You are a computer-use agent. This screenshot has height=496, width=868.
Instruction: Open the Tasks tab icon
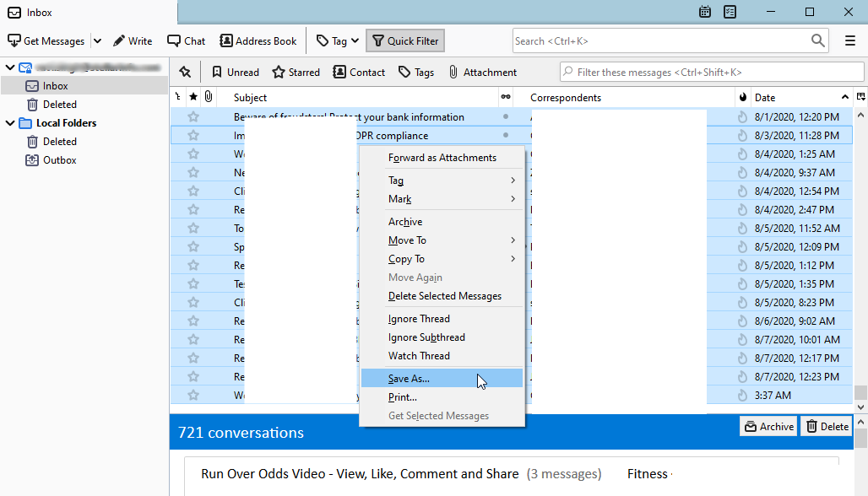tap(730, 12)
